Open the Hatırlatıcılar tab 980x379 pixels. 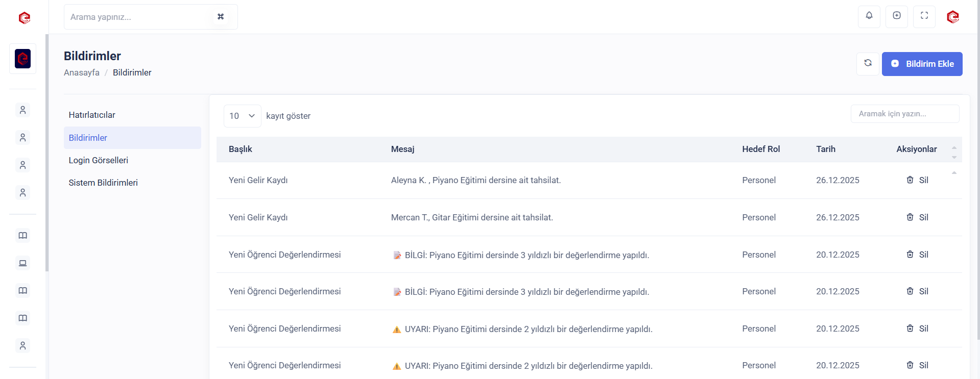92,115
